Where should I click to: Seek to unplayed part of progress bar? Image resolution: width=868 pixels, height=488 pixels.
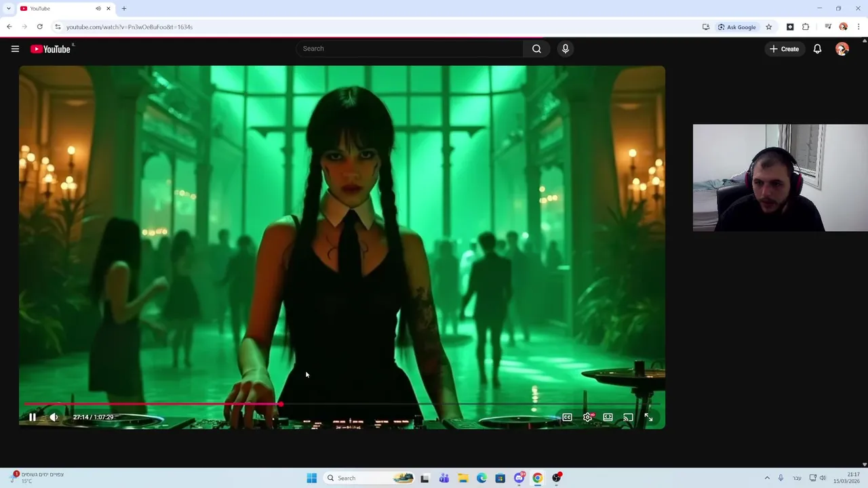coord(471,405)
